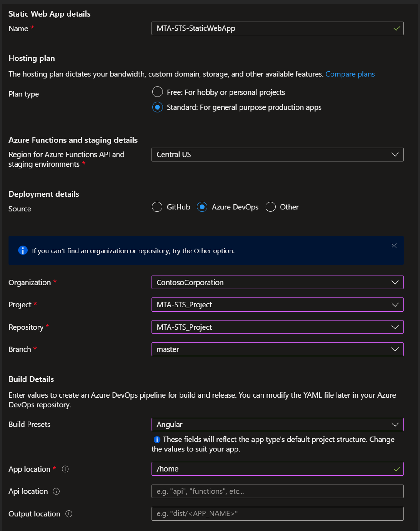Click the blue info icon in banner
Image resolution: width=420 pixels, height=531 pixels.
click(x=23, y=250)
